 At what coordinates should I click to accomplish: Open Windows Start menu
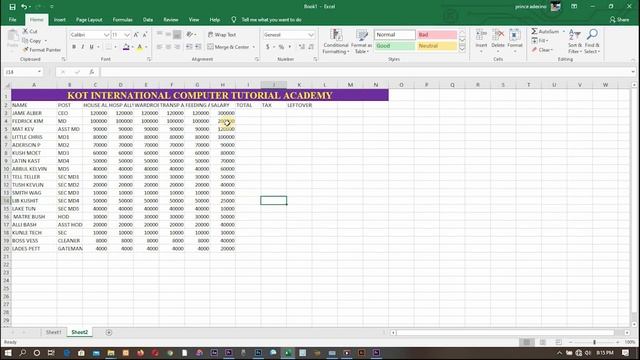click(8, 353)
